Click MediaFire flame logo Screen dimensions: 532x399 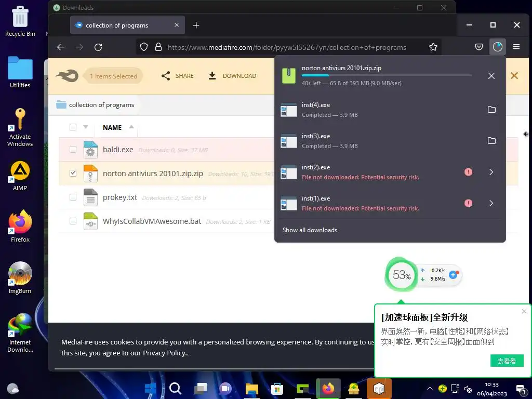[67, 76]
